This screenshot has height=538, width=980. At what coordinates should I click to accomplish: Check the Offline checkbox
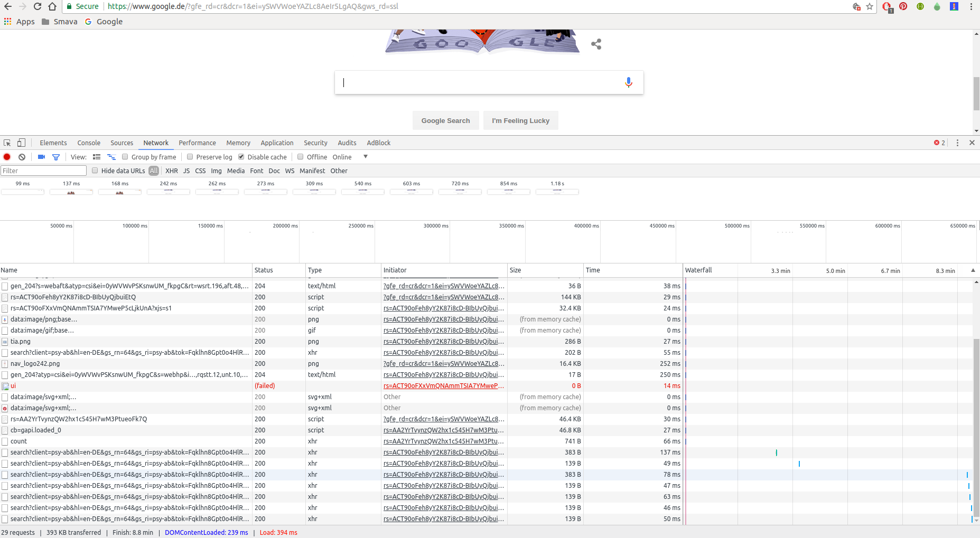pos(301,157)
